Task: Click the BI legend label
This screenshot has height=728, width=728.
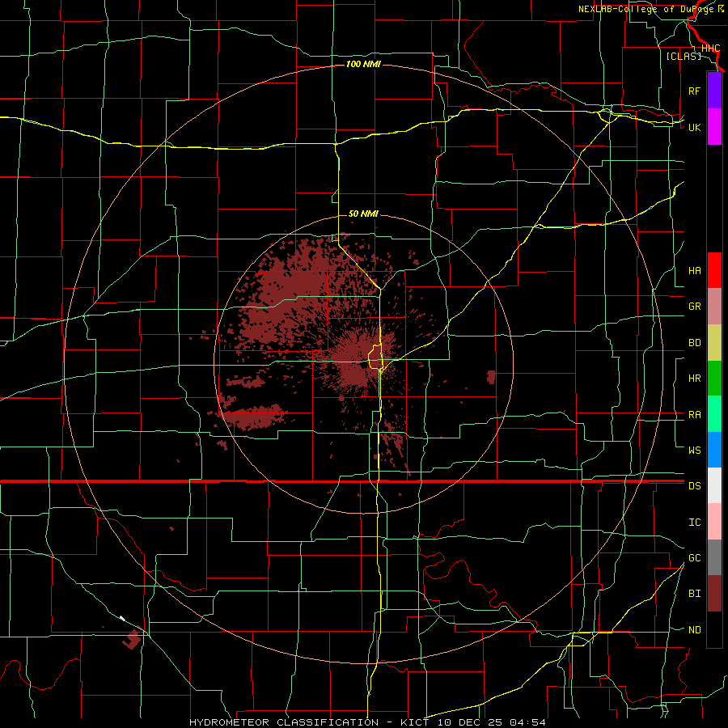Action: coord(694,594)
